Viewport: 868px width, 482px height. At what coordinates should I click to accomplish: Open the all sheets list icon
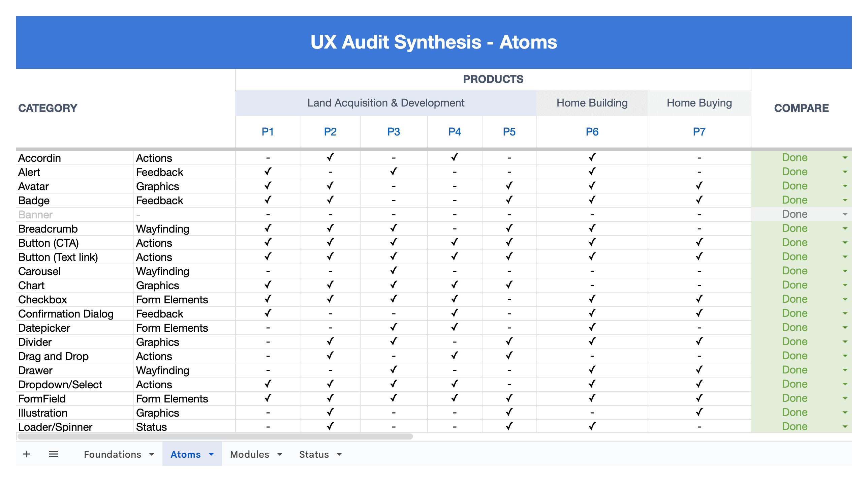click(53, 454)
